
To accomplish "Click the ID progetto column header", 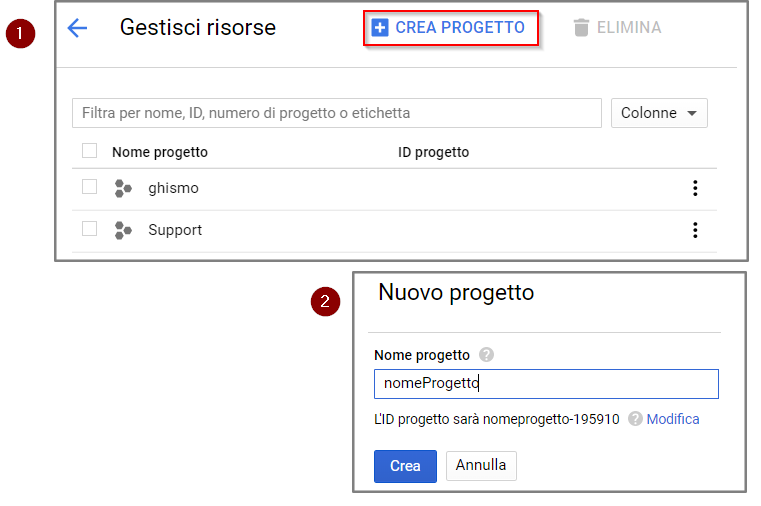I will [433, 152].
